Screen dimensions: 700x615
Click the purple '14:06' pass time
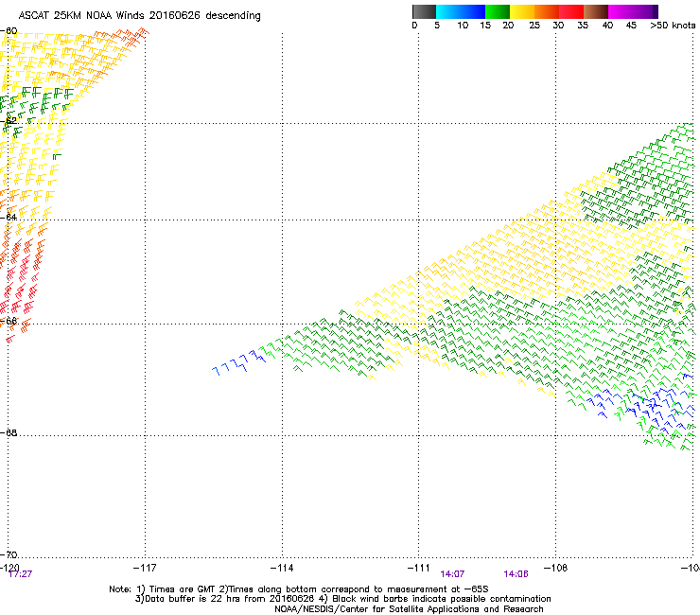point(516,574)
